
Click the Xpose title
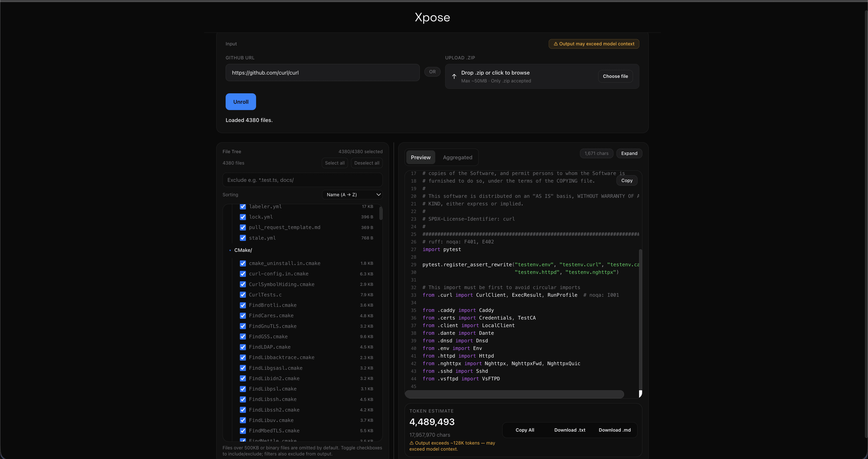pos(432,17)
